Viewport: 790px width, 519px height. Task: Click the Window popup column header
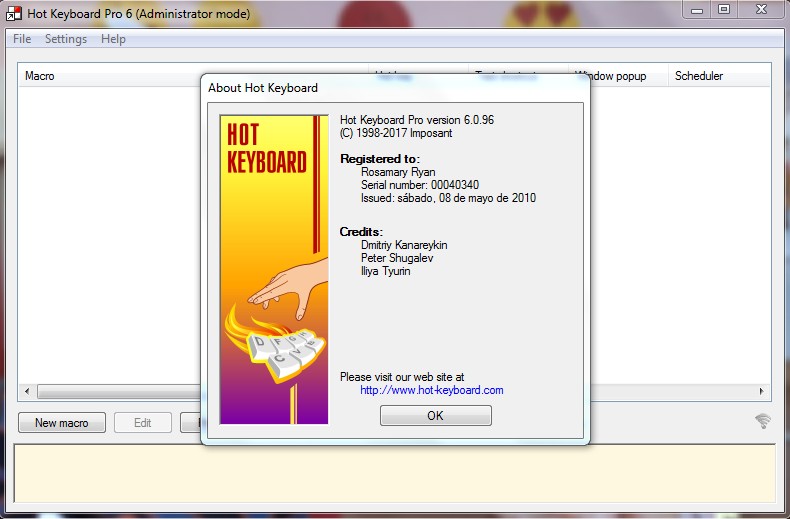(618, 76)
